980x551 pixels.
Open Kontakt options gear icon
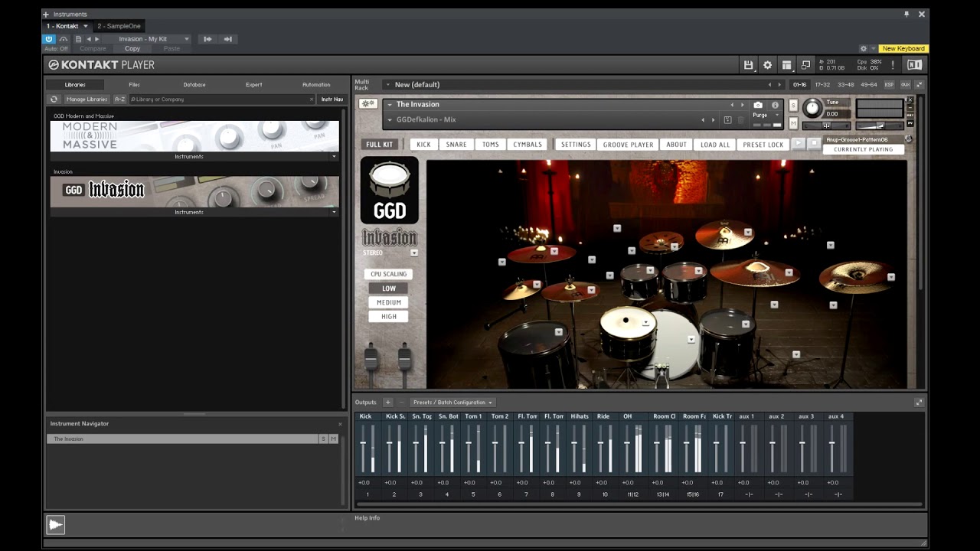point(767,65)
